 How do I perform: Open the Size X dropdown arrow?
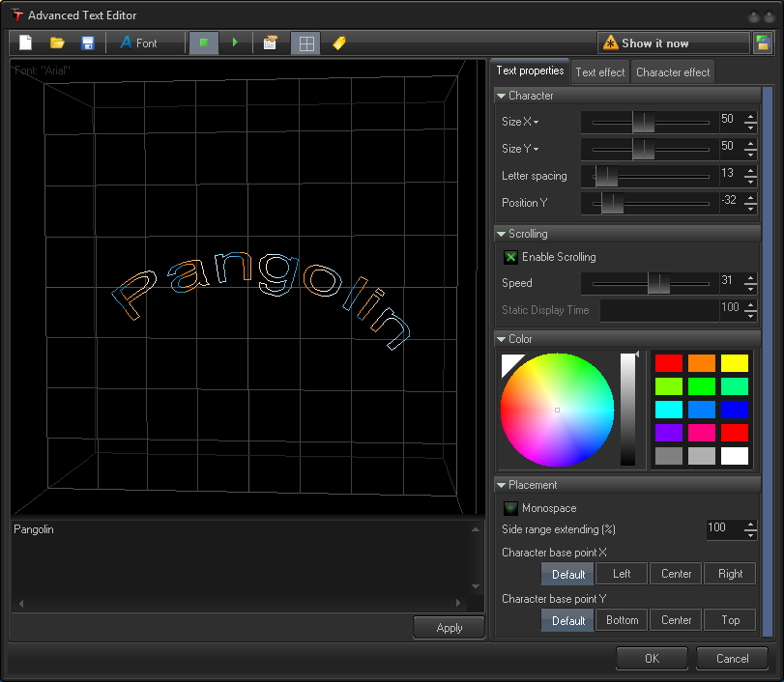coord(536,123)
